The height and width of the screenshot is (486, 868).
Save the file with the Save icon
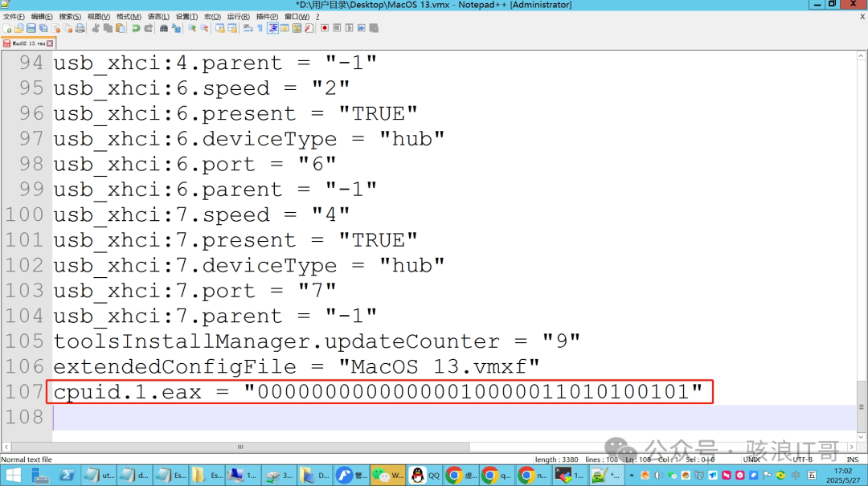(31, 28)
